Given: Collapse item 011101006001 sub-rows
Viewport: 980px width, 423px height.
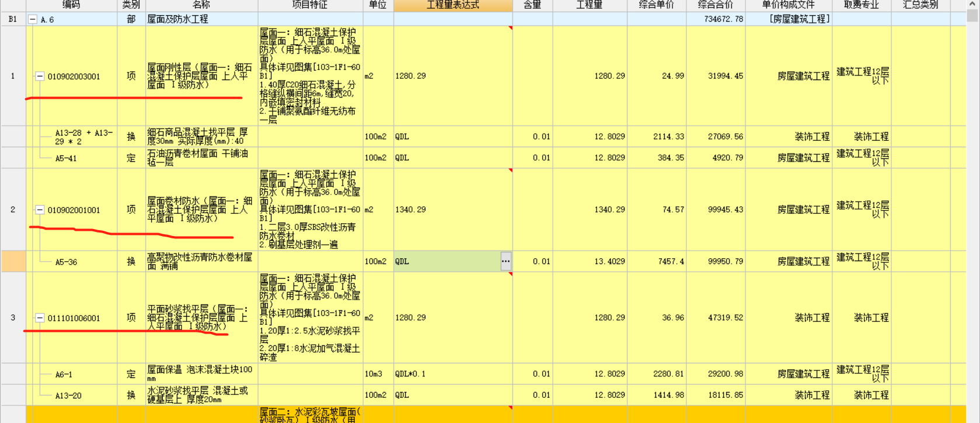Looking at the screenshot, I should (40, 318).
